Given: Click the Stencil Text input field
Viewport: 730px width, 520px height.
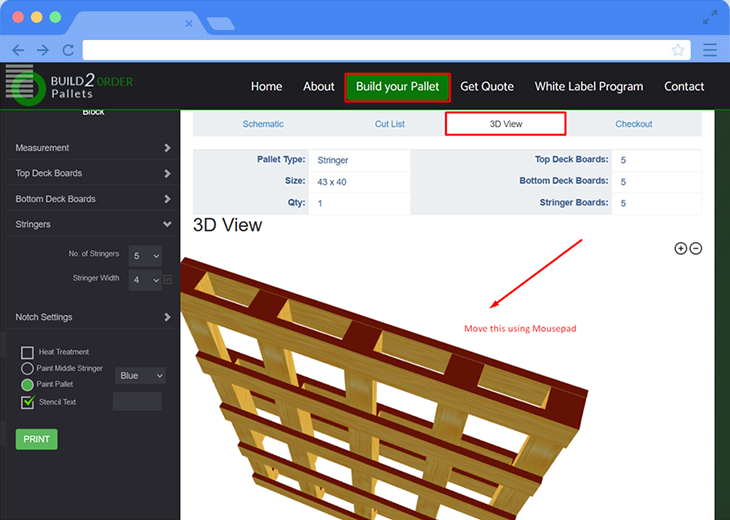Looking at the screenshot, I should click(137, 401).
